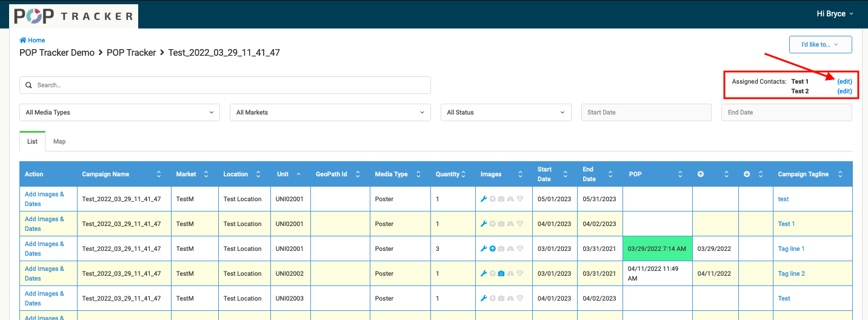Click Add Images & Dates in Tag line 1 row
Image resolution: width=868 pixels, height=320 pixels.
[x=44, y=248]
